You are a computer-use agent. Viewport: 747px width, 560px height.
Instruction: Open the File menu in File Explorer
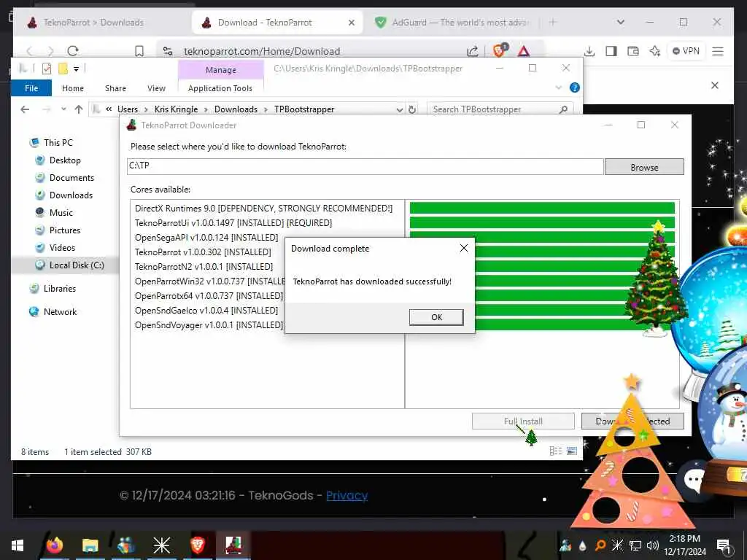[31, 88]
